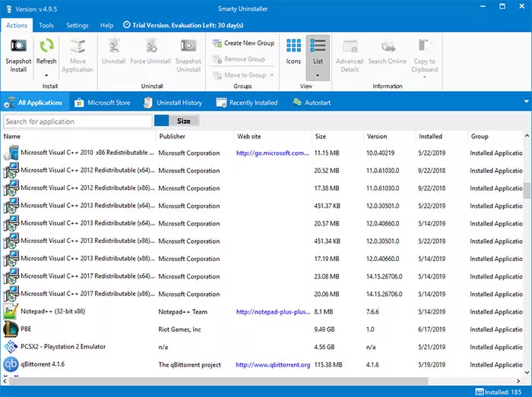Switch to All Applications tab
532x397 pixels.
pyautogui.click(x=35, y=102)
